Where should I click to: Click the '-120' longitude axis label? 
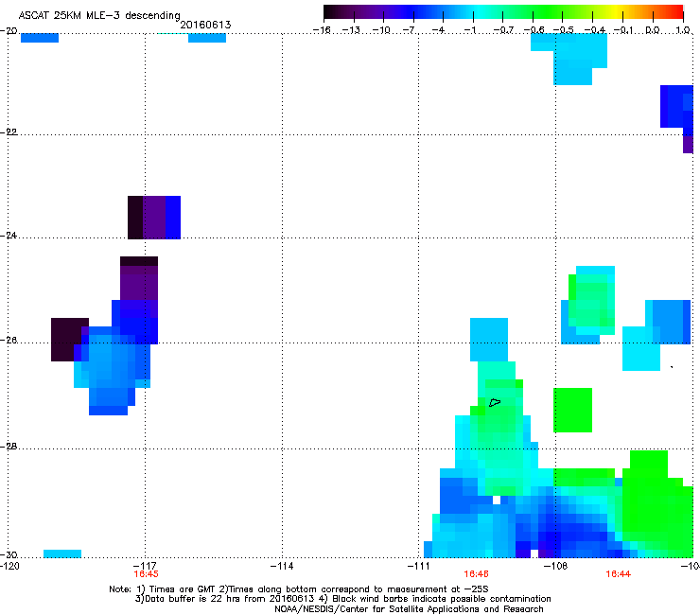9,566
